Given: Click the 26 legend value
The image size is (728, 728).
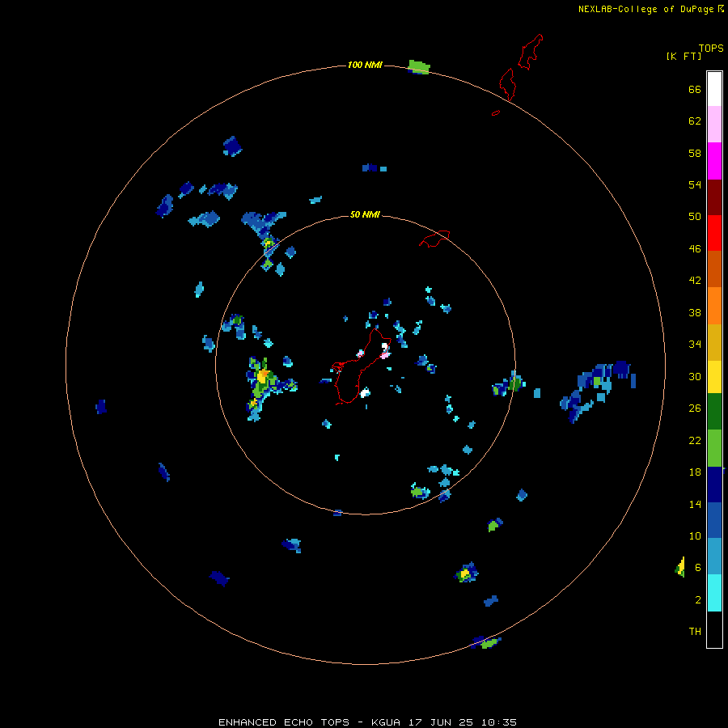Looking at the screenshot, I should click(x=695, y=408).
